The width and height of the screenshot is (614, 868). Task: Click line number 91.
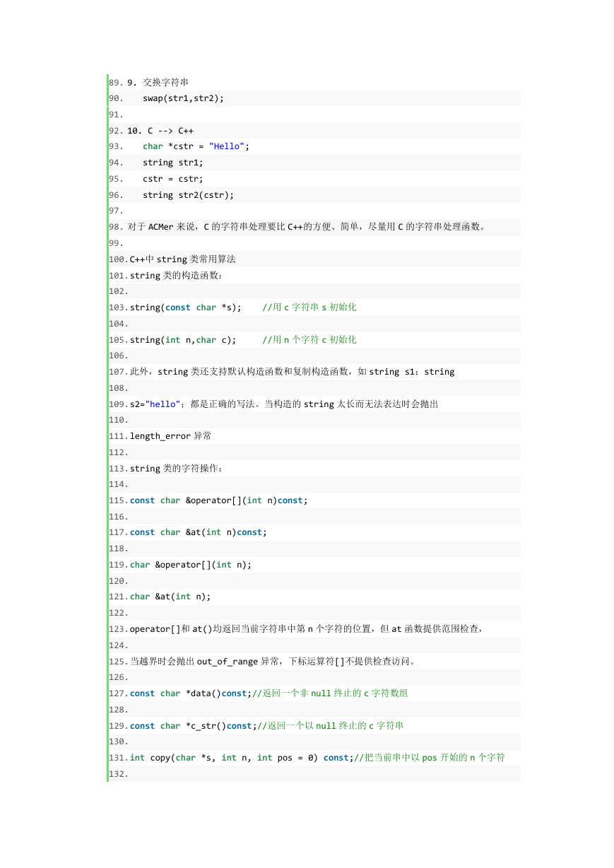click(117, 115)
